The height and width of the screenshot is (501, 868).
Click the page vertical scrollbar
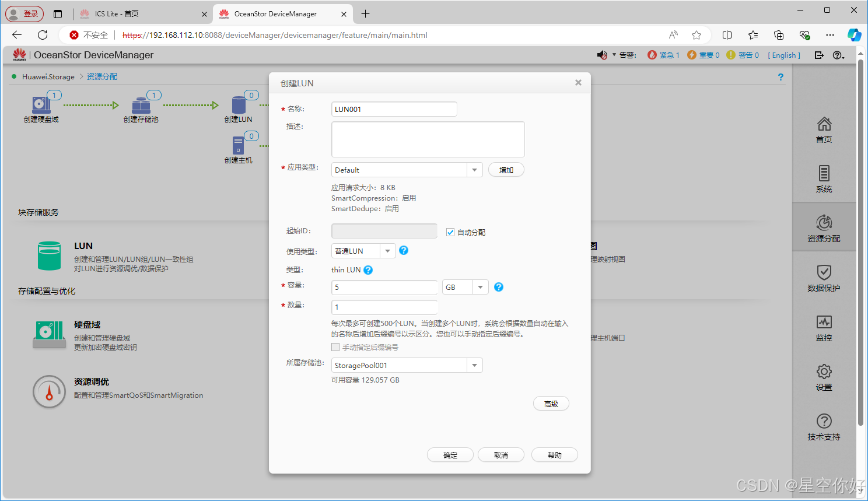860,242
